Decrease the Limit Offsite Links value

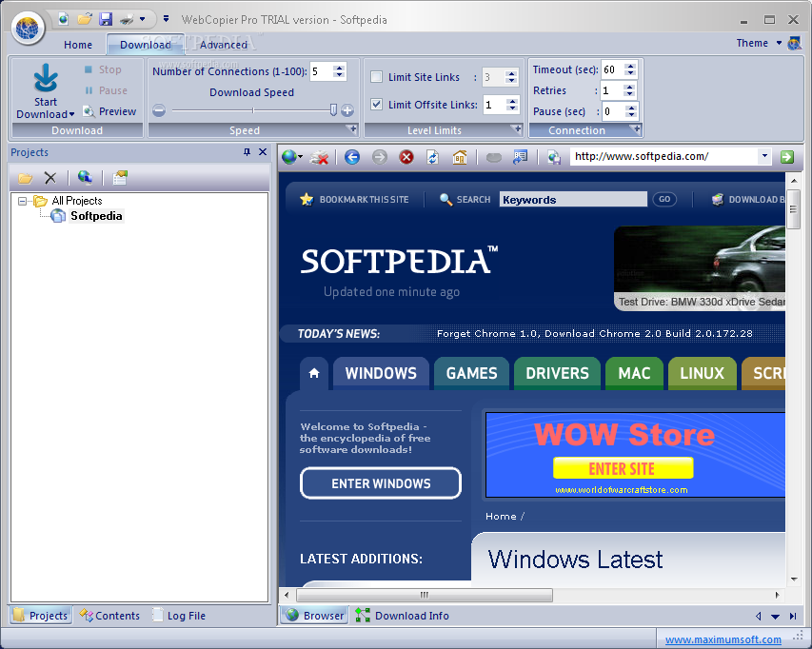click(512, 108)
